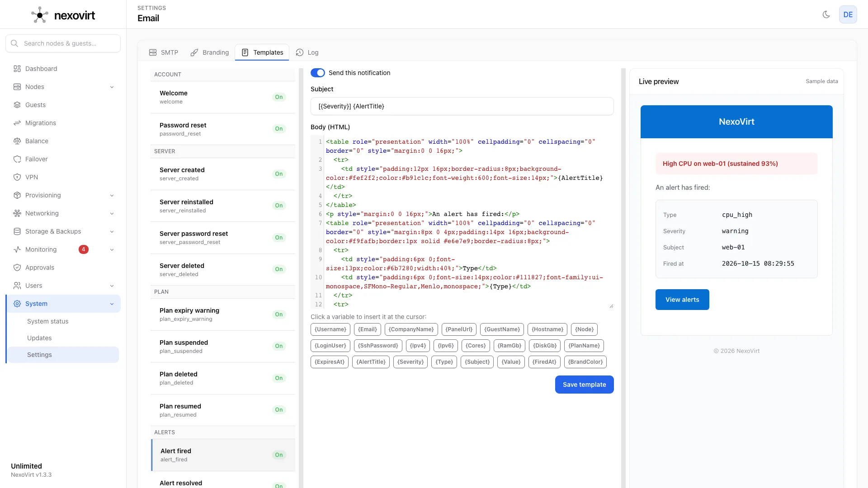Open Dashboard via its grid icon

click(x=17, y=69)
